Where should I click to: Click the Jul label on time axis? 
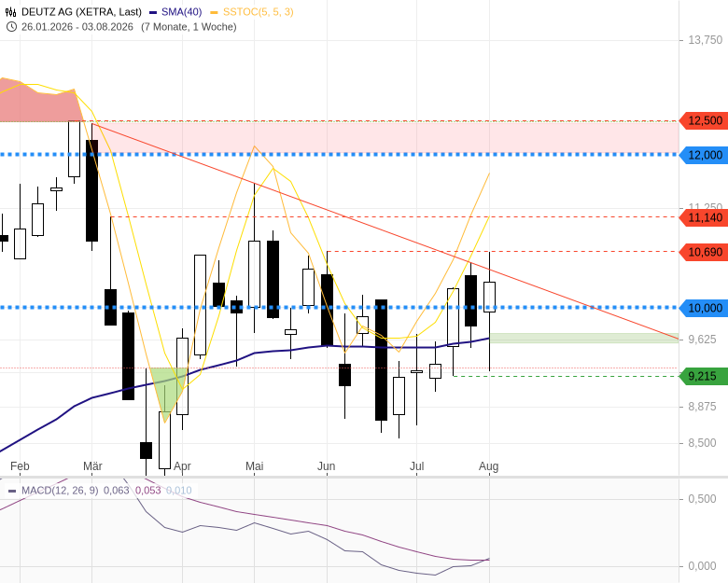tap(416, 466)
